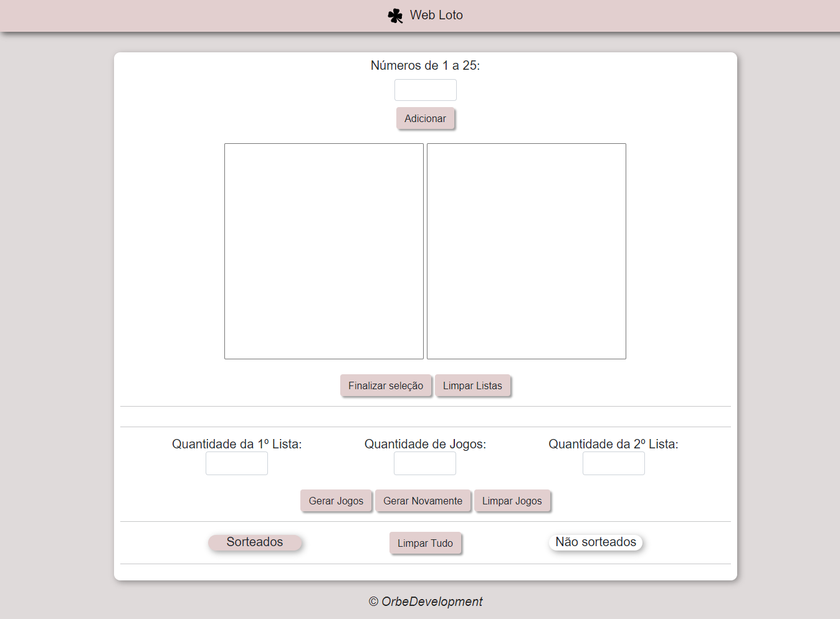The width and height of the screenshot is (840, 619).
Task: Focus the Quantidade da 1º Lista field
Action: [237, 463]
